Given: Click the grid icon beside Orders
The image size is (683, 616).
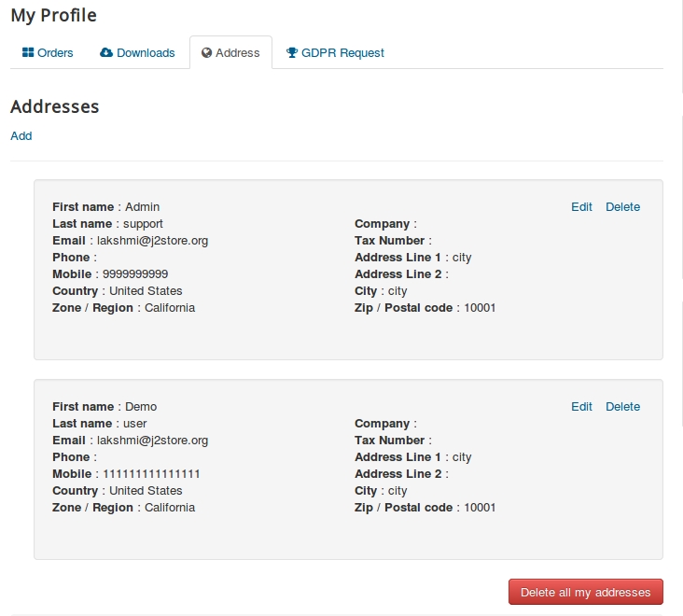Looking at the screenshot, I should coord(28,53).
